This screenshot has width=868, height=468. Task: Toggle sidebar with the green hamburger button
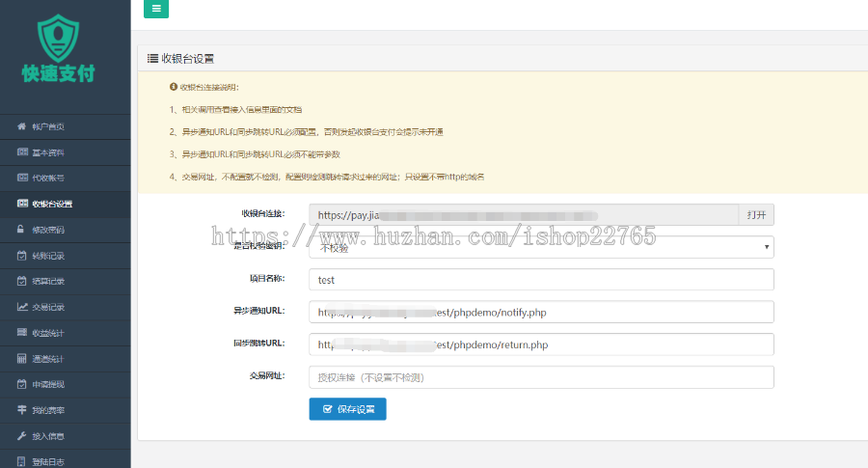point(156,9)
